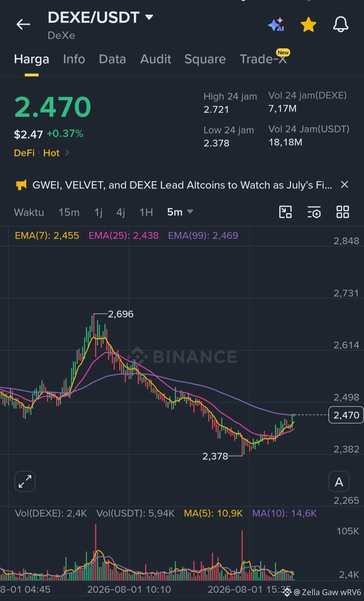
Task: Click the MA(10): 14,6K volume label
Action: 284,513
